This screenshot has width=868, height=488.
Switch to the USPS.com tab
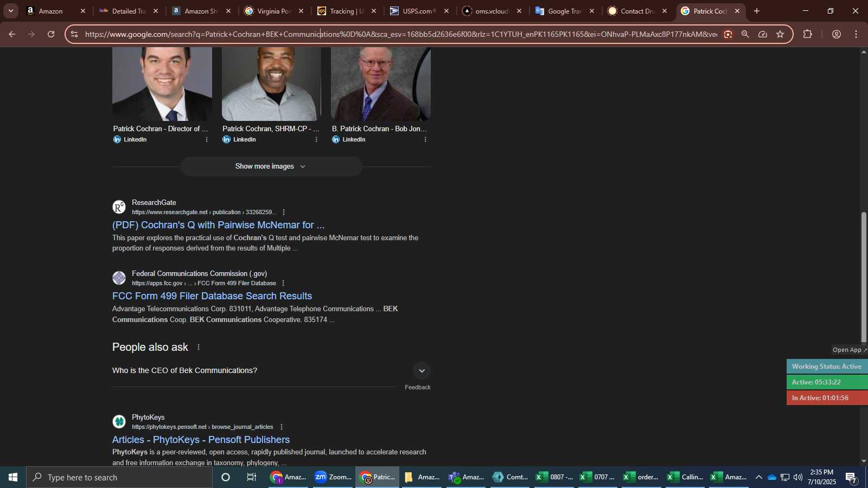(x=419, y=11)
